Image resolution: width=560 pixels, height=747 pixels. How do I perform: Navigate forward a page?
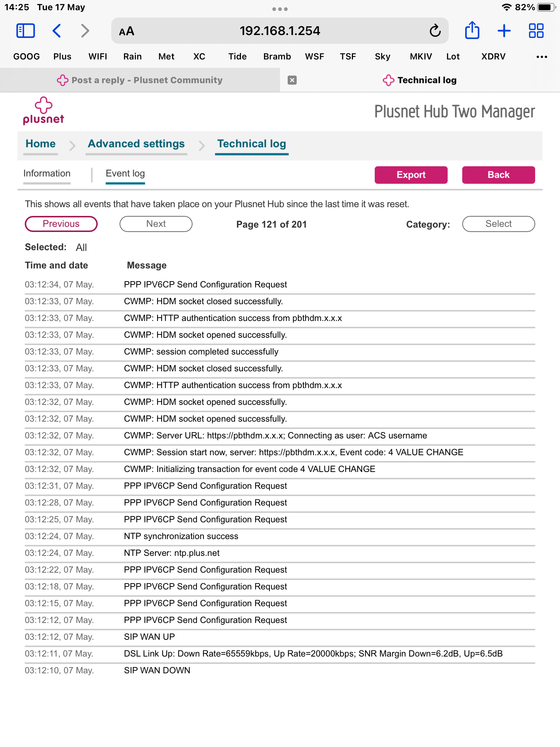point(85,31)
